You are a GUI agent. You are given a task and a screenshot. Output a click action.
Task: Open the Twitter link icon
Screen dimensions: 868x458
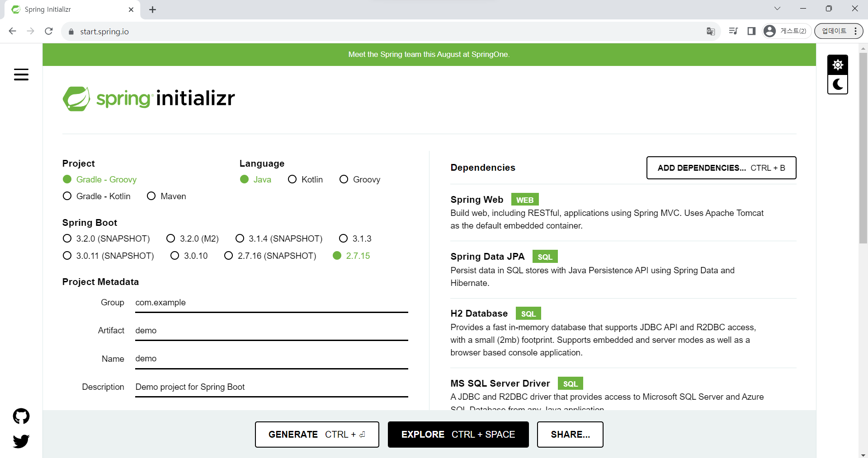(x=21, y=441)
